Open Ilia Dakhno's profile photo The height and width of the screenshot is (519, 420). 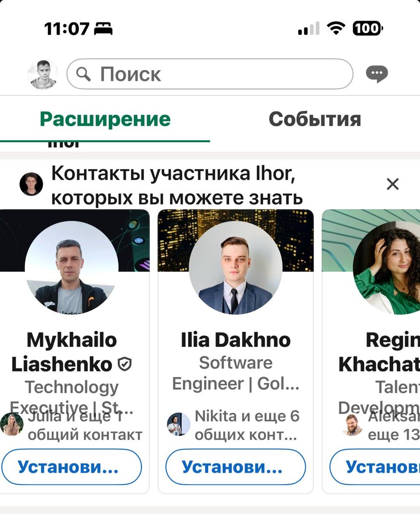236,267
